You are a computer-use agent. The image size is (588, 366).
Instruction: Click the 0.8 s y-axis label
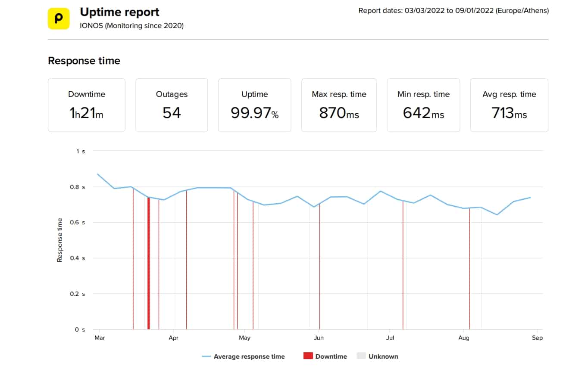[78, 187]
